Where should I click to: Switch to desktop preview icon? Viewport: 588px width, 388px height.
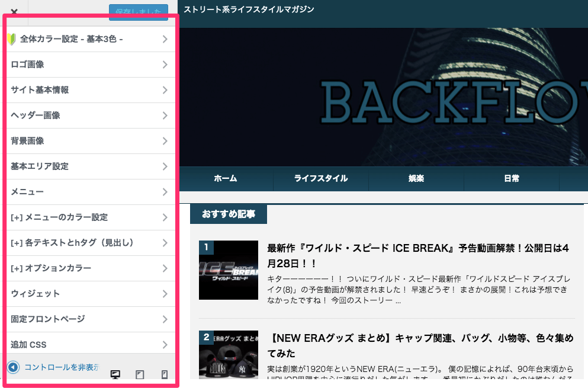click(x=115, y=374)
